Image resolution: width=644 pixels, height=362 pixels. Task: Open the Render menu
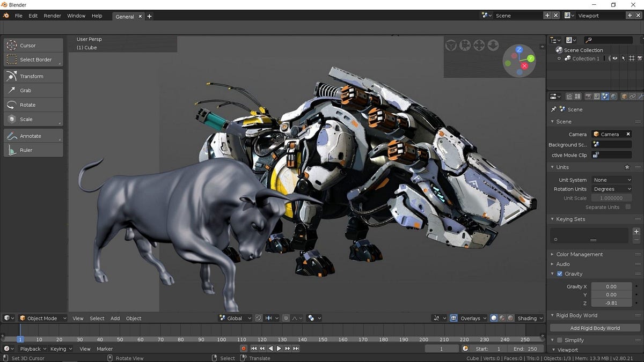52,16
